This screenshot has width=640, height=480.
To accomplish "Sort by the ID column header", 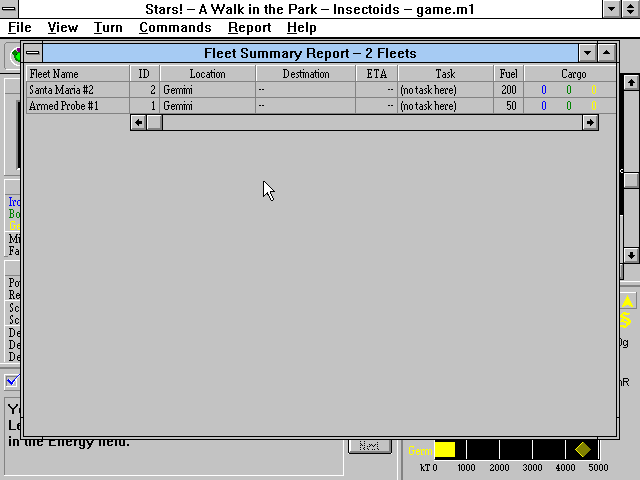I will pos(144,74).
